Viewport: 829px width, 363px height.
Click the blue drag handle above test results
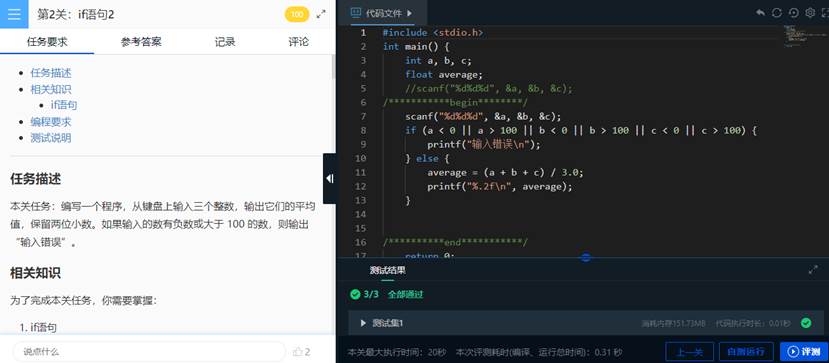[586, 258]
